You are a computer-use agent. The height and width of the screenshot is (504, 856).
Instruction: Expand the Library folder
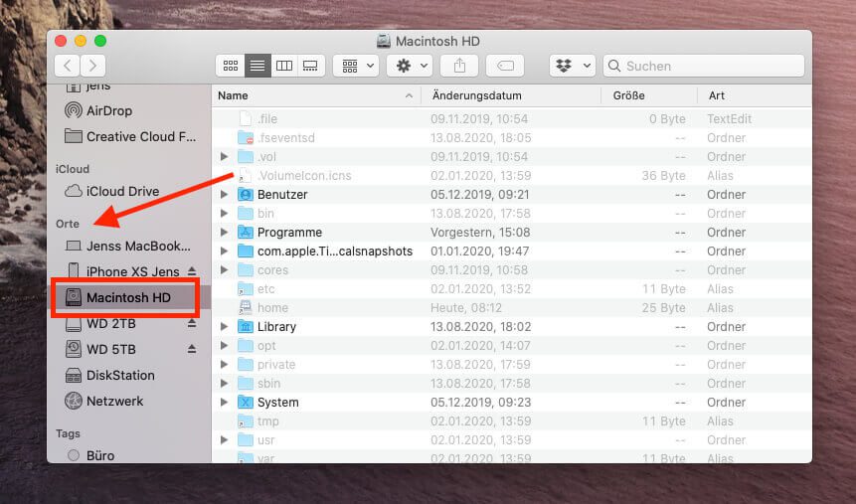[x=224, y=326]
